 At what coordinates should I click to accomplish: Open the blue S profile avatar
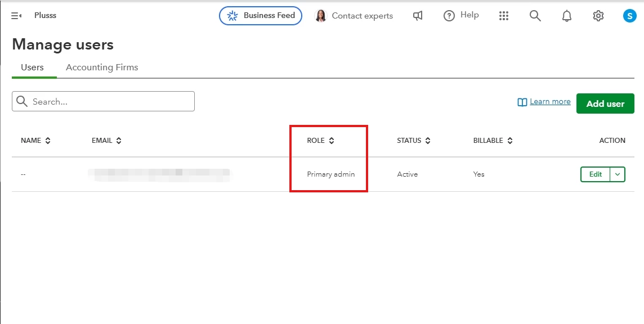[629, 16]
